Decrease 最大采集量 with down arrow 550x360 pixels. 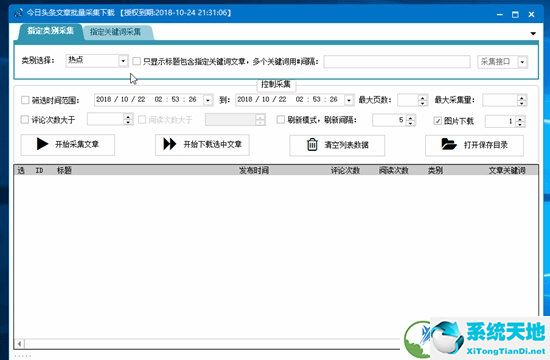522,103
